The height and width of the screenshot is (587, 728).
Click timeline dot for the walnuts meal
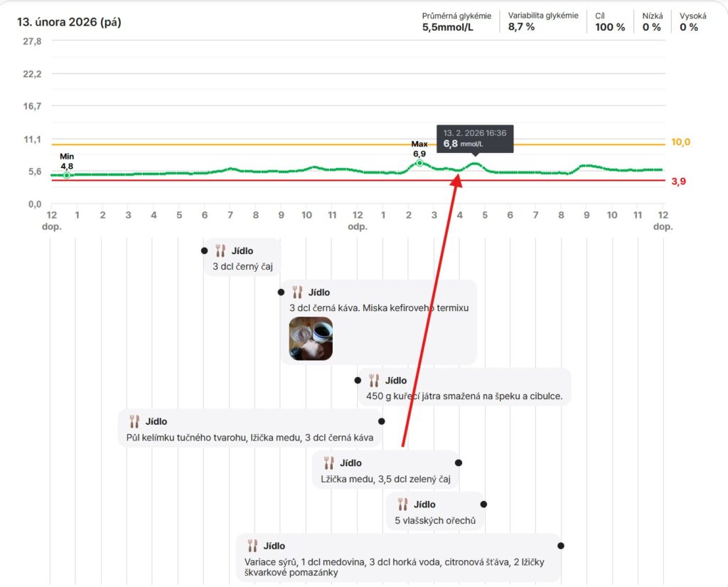484,504
